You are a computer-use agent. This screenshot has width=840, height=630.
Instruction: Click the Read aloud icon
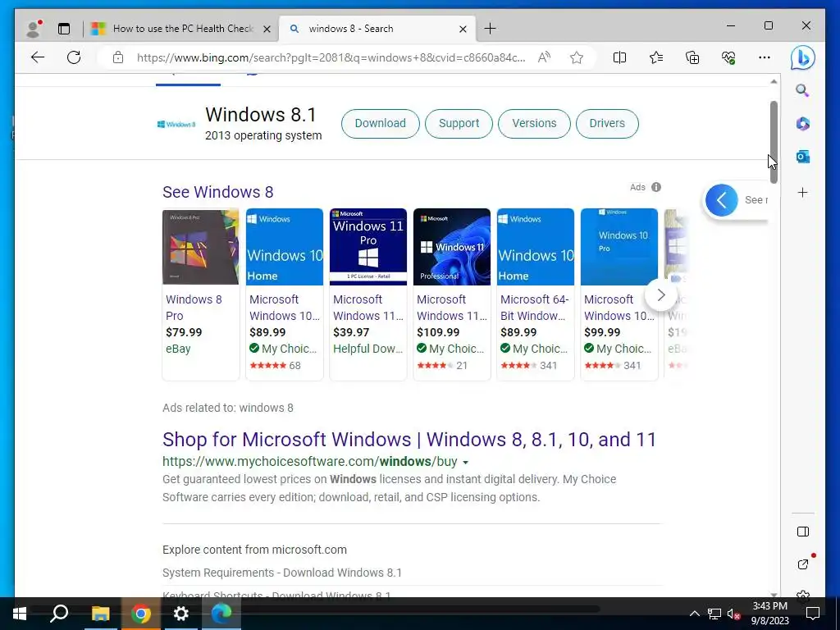click(544, 57)
